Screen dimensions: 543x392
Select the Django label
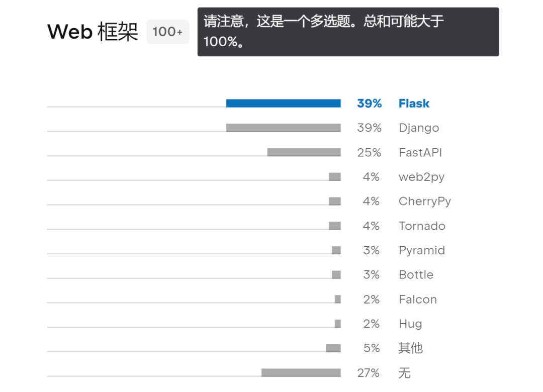tap(419, 128)
